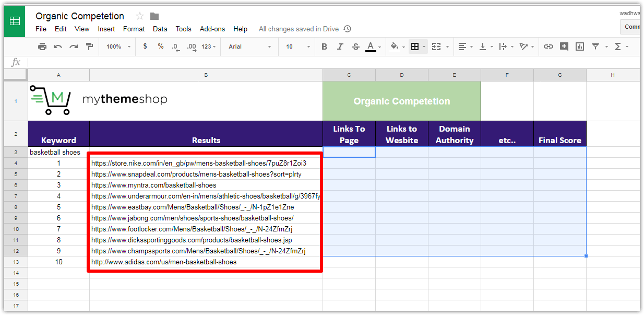The image size is (644, 315).
Task: Select the 'Final Score' header cell
Action: pyautogui.click(x=560, y=134)
